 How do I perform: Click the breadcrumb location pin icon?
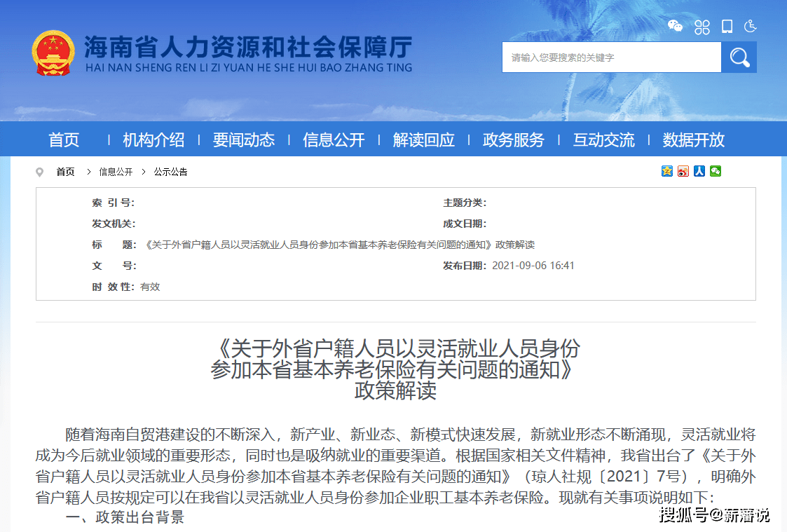(x=40, y=172)
